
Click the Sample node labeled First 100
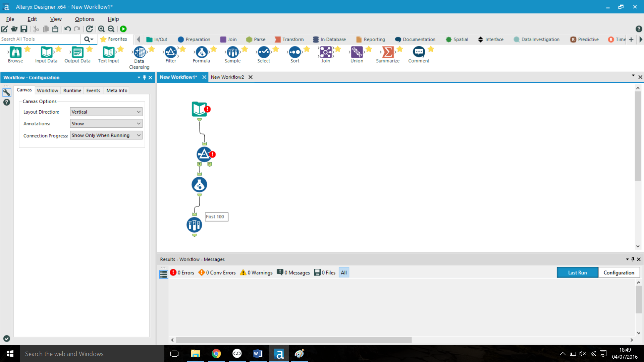click(194, 225)
